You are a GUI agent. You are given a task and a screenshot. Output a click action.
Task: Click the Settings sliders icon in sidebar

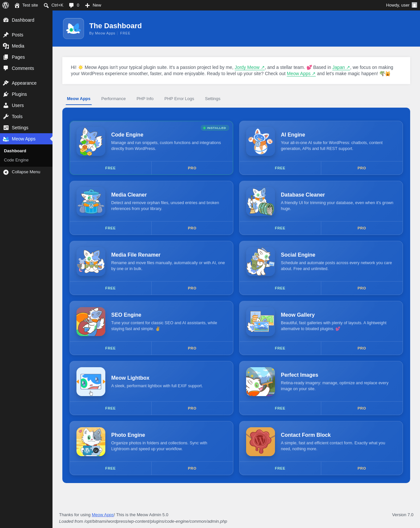point(6,128)
